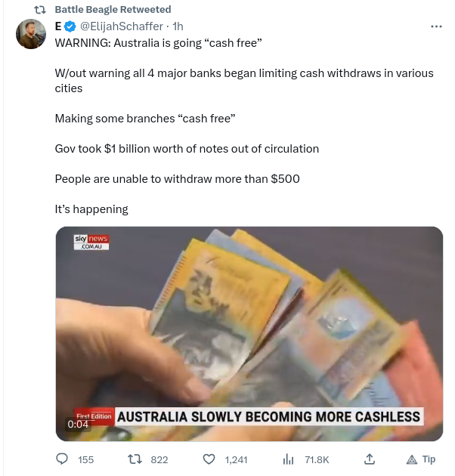Open Elijah Schaffer's profile avatar
This screenshot has height=476, width=455.
(31, 34)
